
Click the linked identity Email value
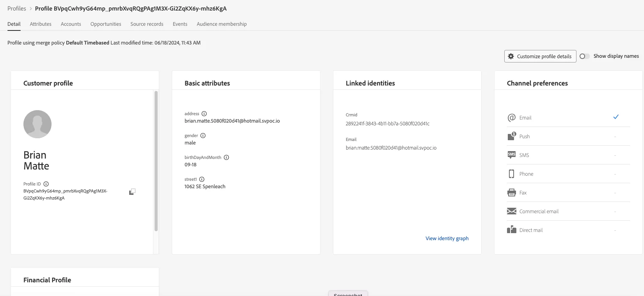click(x=391, y=148)
